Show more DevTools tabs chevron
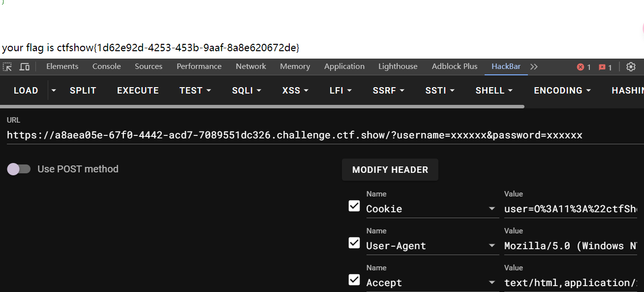The width and height of the screenshot is (644, 292). (x=534, y=66)
